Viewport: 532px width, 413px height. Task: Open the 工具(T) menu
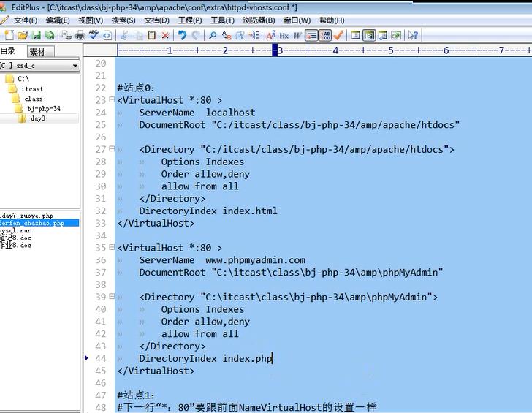click(x=223, y=20)
